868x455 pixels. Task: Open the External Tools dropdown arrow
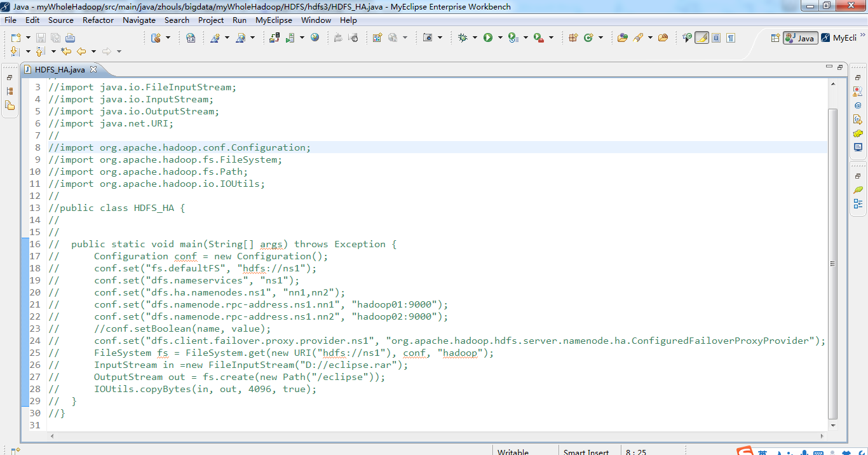pos(550,38)
